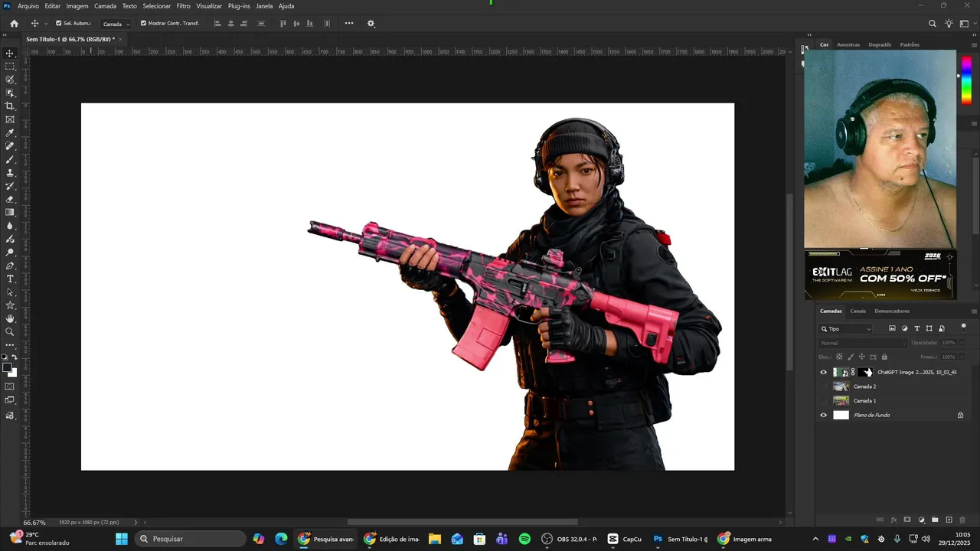This screenshot has width=980, height=551.
Task: Select the Object Selection tool
Action: coord(10,93)
